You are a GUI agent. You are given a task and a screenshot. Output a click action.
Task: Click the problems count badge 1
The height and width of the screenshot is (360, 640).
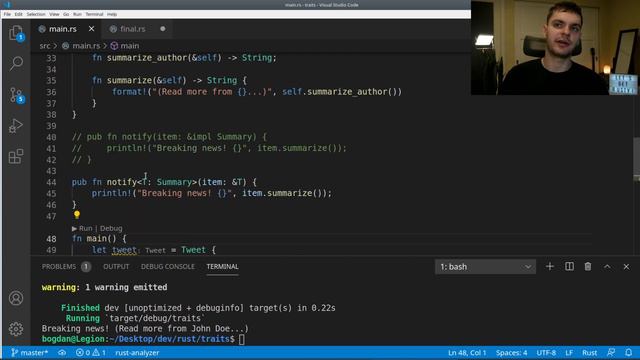coord(86,267)
